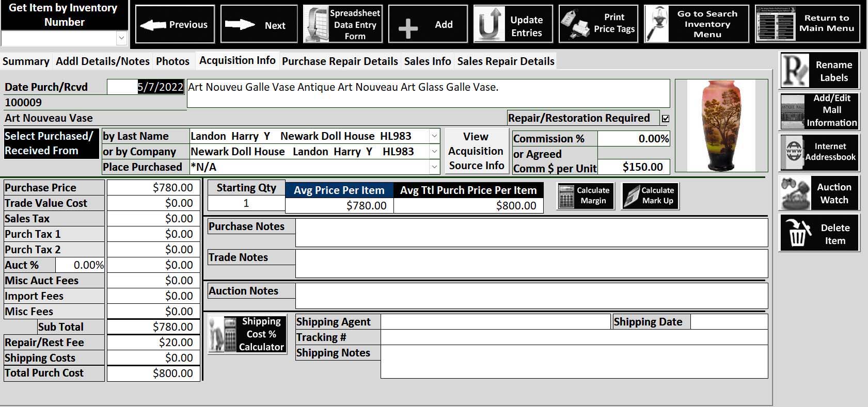Expand the Place Purchased dropdown

coord(434,167)
